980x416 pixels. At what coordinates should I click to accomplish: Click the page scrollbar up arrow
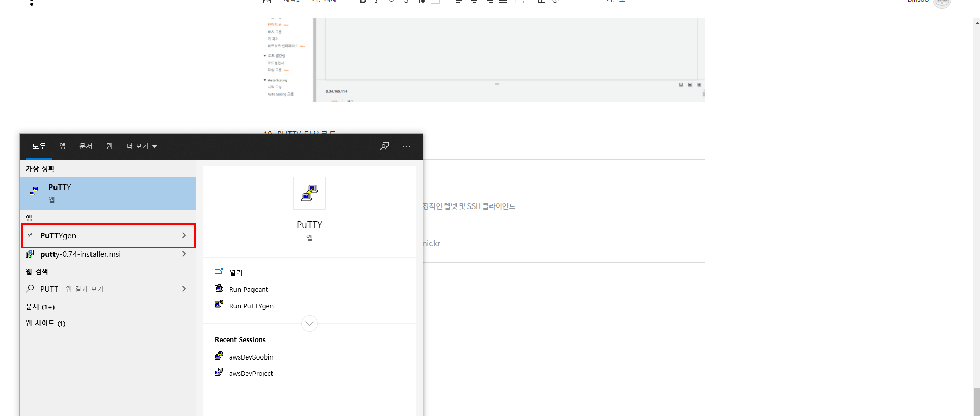[x=976, y=22]
